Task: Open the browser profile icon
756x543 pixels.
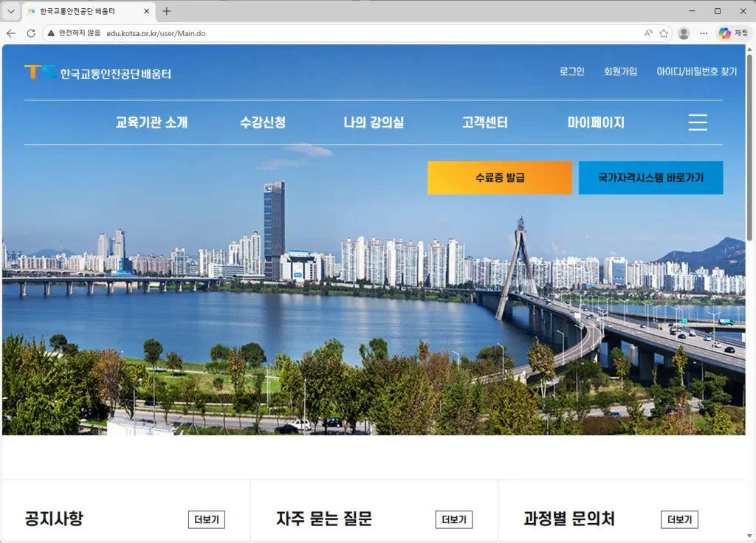Action: pyautogui.click(x=683, y=33)
